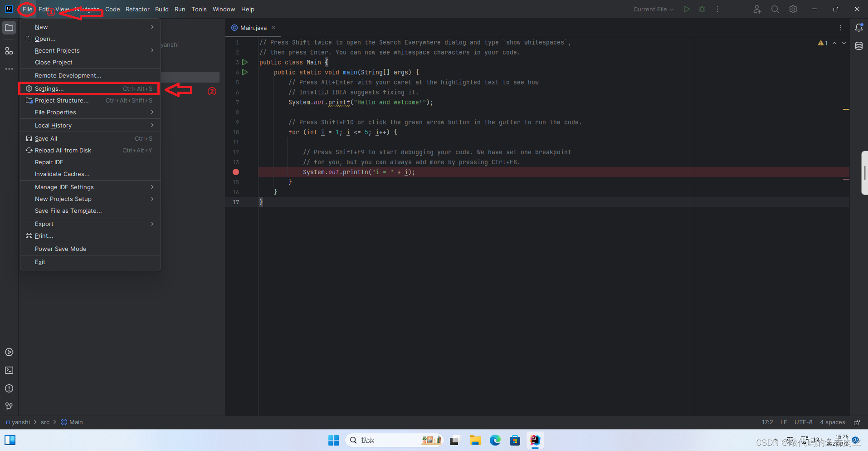Open the Terminal tool window icon

pyautogui.click(x=9, y=370)
